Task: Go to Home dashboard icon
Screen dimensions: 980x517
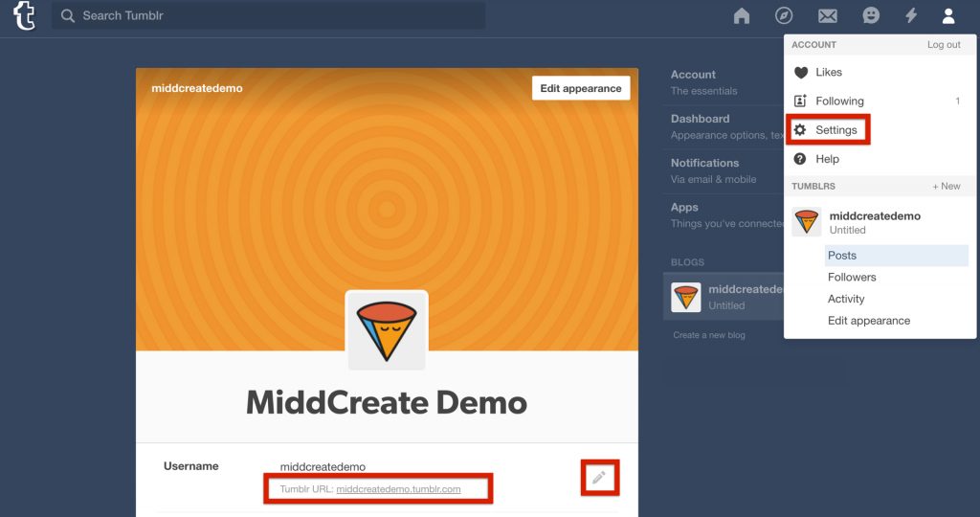Action: 741,15
